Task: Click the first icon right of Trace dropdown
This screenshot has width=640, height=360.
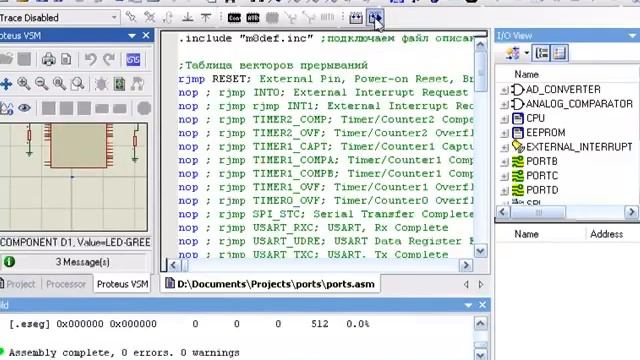Action: [x=131, y=17]
